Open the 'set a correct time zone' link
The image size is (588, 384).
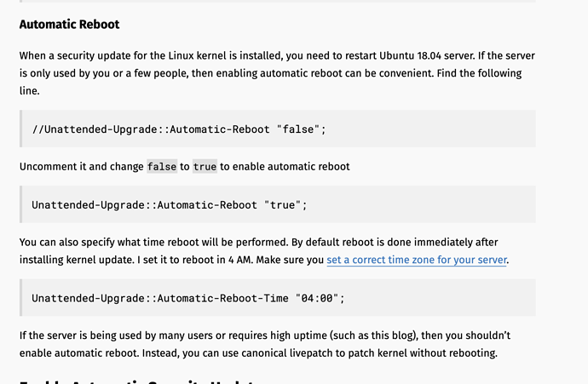click(417, 260)
